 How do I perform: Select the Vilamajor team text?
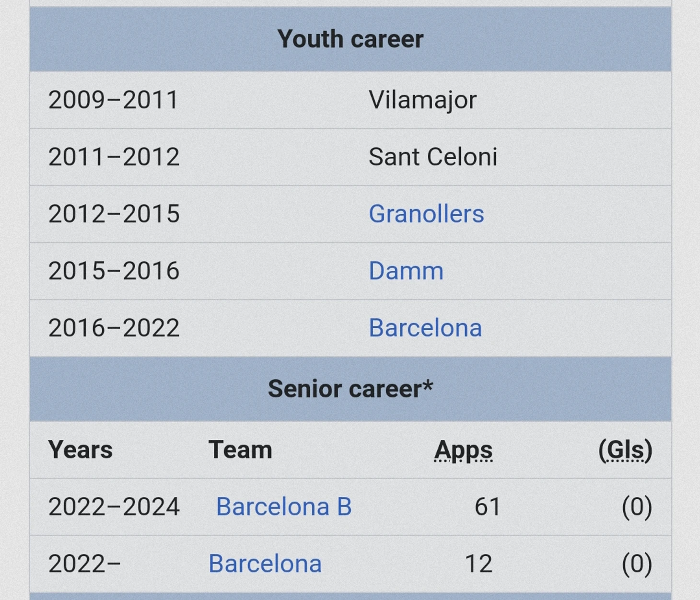click(422, 100)
